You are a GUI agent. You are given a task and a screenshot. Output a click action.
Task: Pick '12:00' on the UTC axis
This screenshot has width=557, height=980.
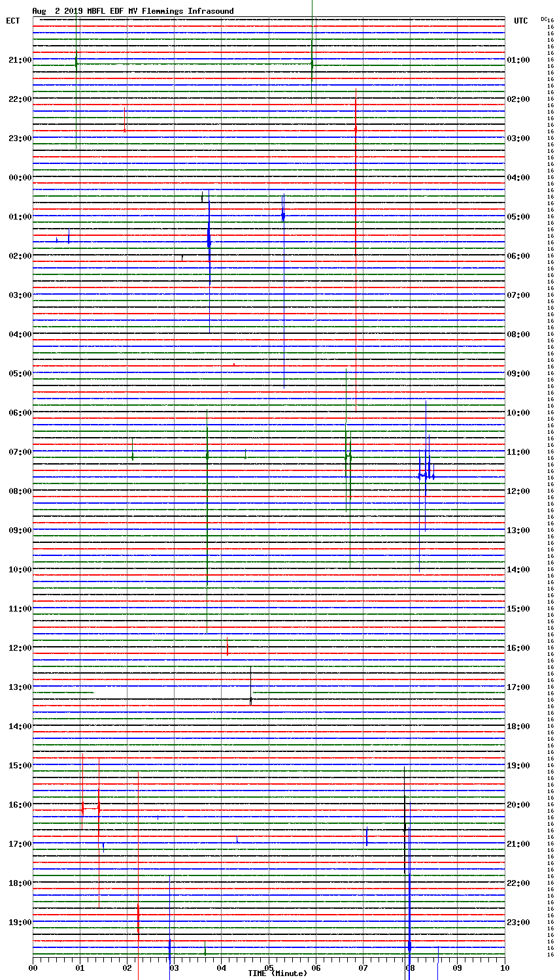tap(518, 491)
